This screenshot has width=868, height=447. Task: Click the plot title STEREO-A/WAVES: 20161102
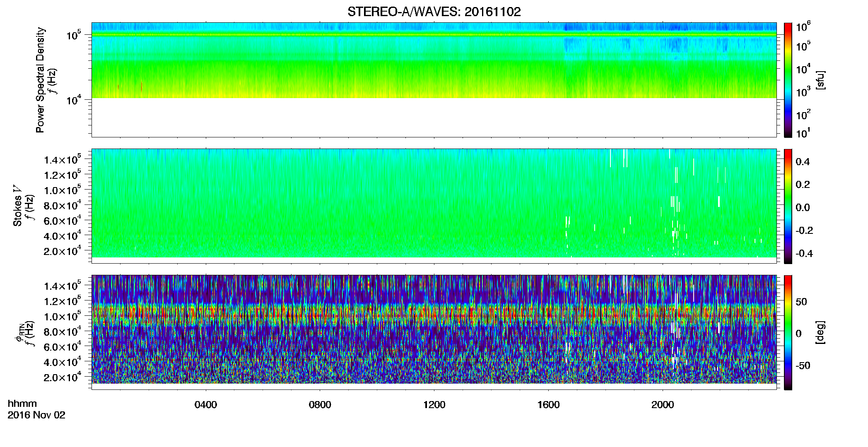pos(434,12)
